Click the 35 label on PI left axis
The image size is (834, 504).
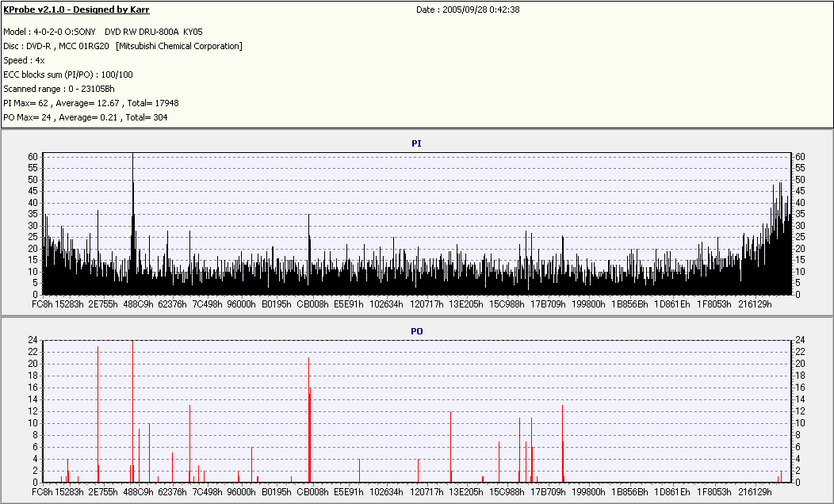[x=33, y=214]
